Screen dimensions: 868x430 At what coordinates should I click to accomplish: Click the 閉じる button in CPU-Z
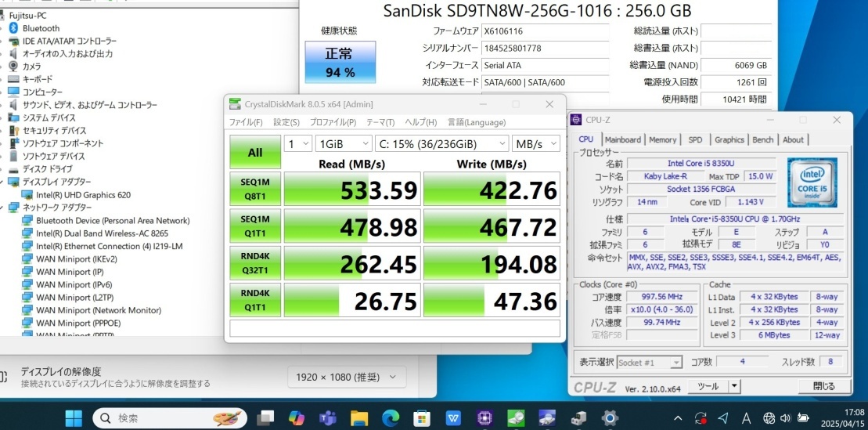pyautogui.click(x=823, y=386)
